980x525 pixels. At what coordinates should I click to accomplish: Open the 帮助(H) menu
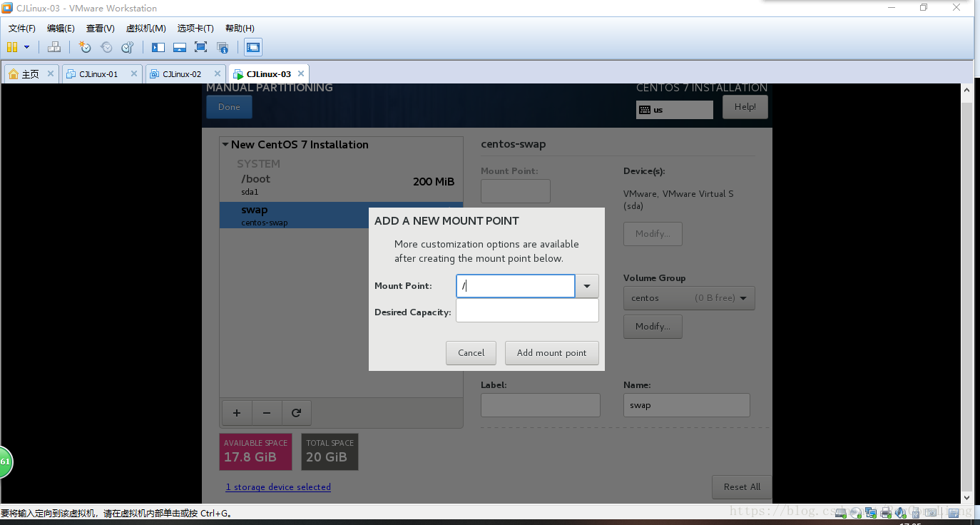(x=240, y=29)
